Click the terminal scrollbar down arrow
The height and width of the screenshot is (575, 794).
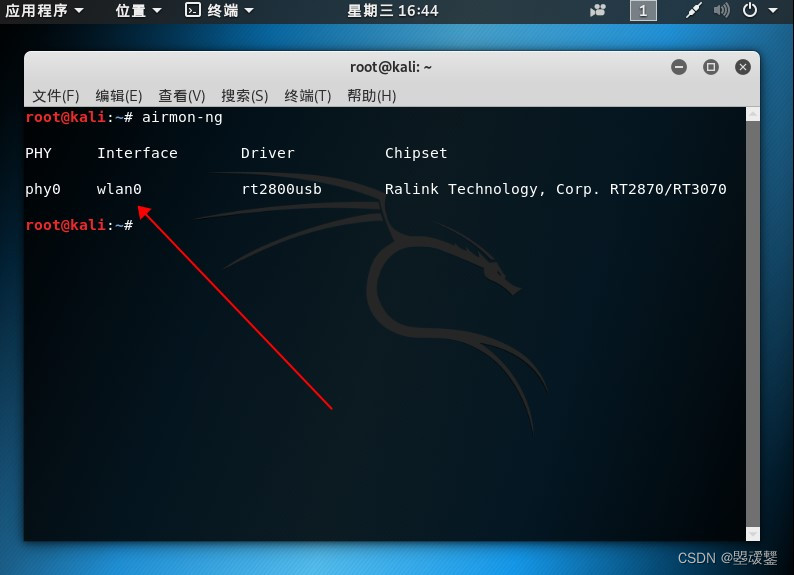pos(753,533)
